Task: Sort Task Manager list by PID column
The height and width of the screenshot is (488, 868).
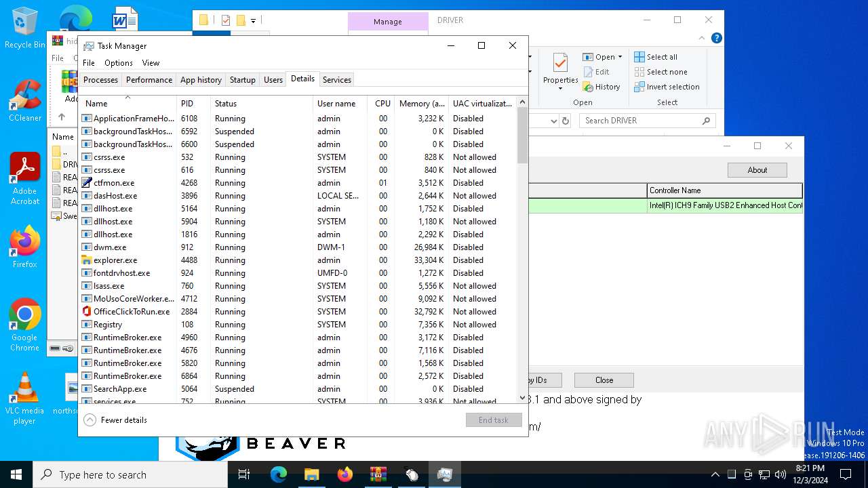Action: (x=193, y=104)
